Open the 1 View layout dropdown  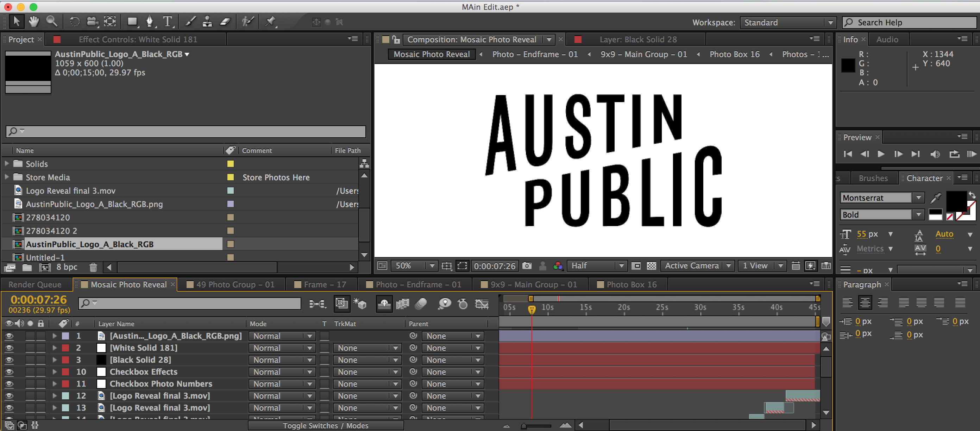point(762,266)
